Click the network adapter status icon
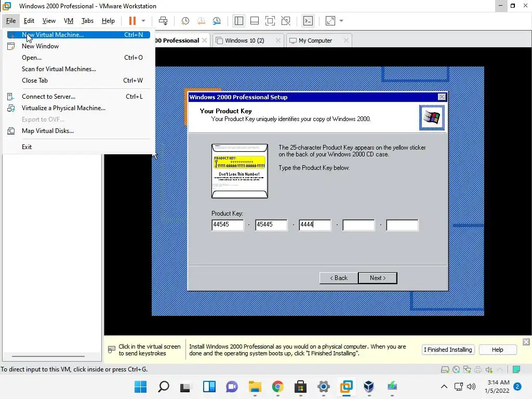This screenshot has height=399, width=532. (467, 369)
